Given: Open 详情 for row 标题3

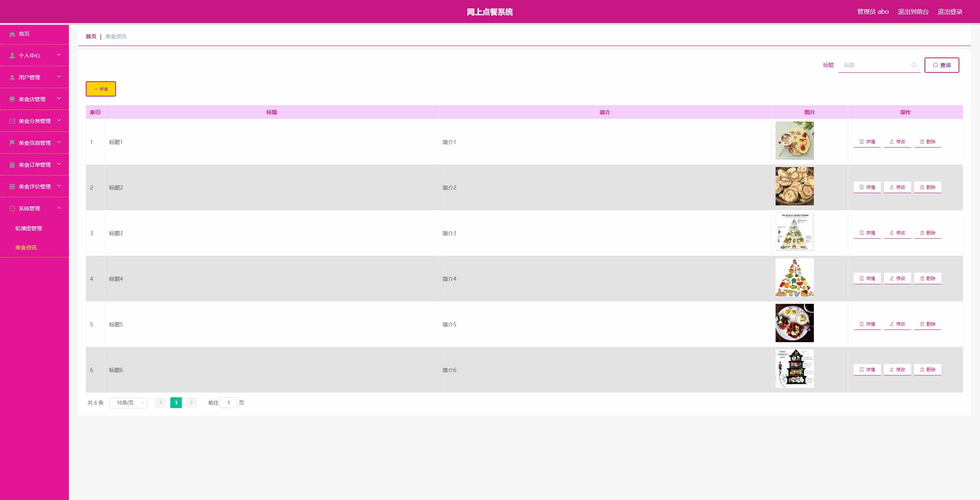Looking at the screenshot, I should click(x=867, y=233).
